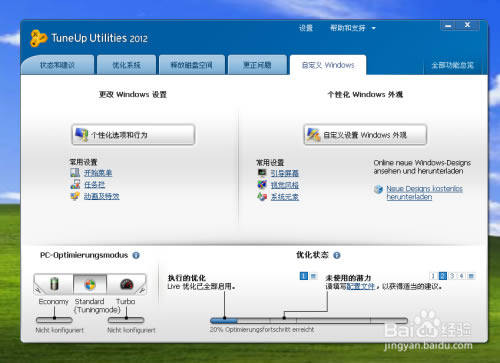
Task: Switch to Economy mode battery icon
Action: pos(54,284)
